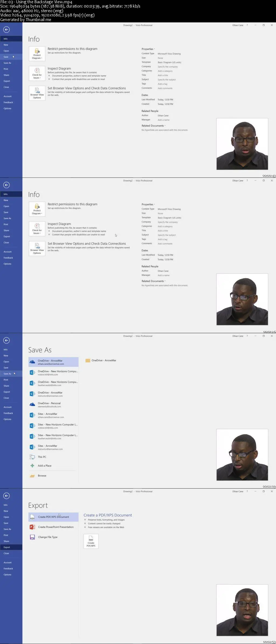Select OneDrive - Personal nkennedy@outlook.com location

[53, 404]
